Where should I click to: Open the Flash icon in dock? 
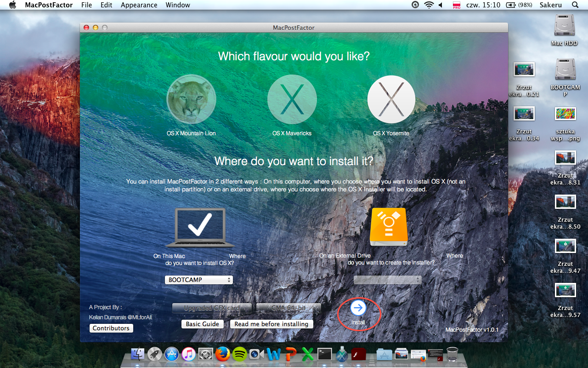358,354
